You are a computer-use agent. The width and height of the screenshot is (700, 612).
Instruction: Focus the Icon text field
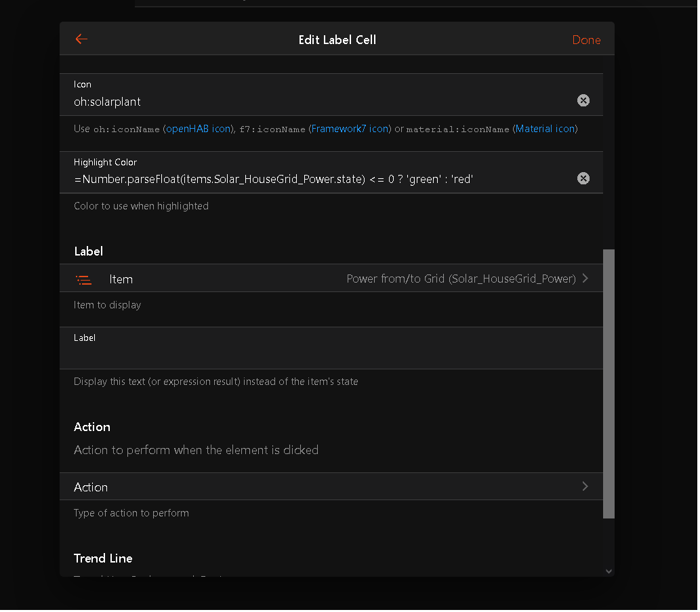point(318,102)
